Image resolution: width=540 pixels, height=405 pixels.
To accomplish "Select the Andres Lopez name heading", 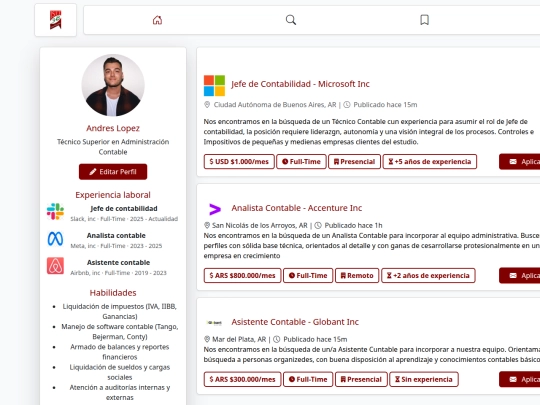I will 113,128.
